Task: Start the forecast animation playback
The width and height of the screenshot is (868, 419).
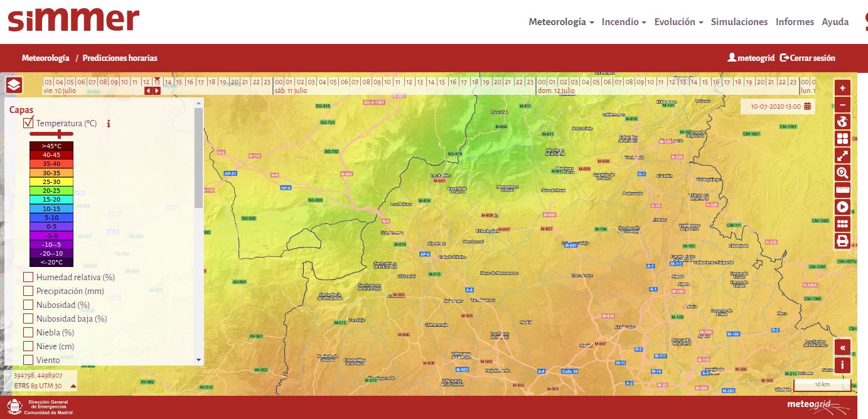Action: (842, 207)
